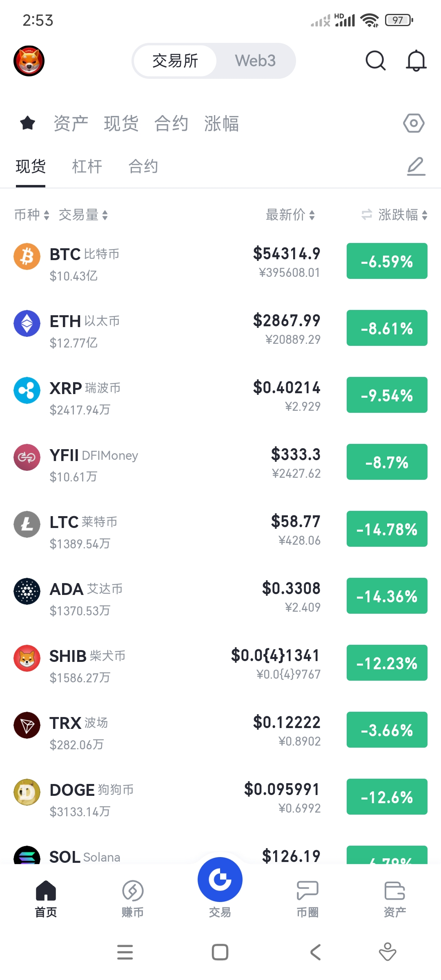This screenshot has height=980, width=441.
Task: Open the blue center 交易 button
Action: pyautogui.click(x=220, y=879)
